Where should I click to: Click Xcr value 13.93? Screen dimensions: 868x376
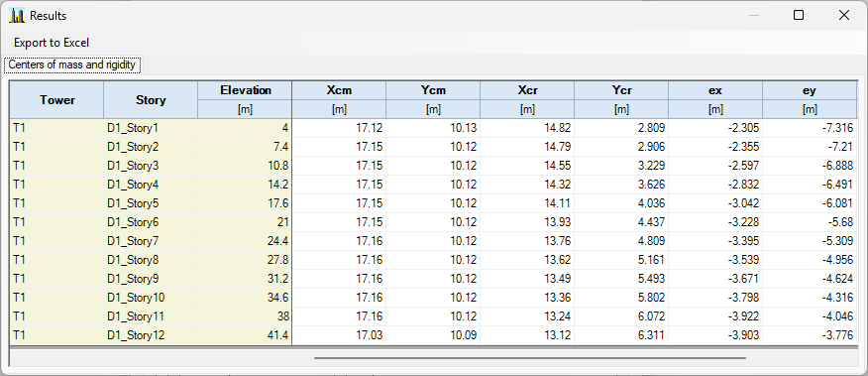pyautogui.click(x=527, y=222)
